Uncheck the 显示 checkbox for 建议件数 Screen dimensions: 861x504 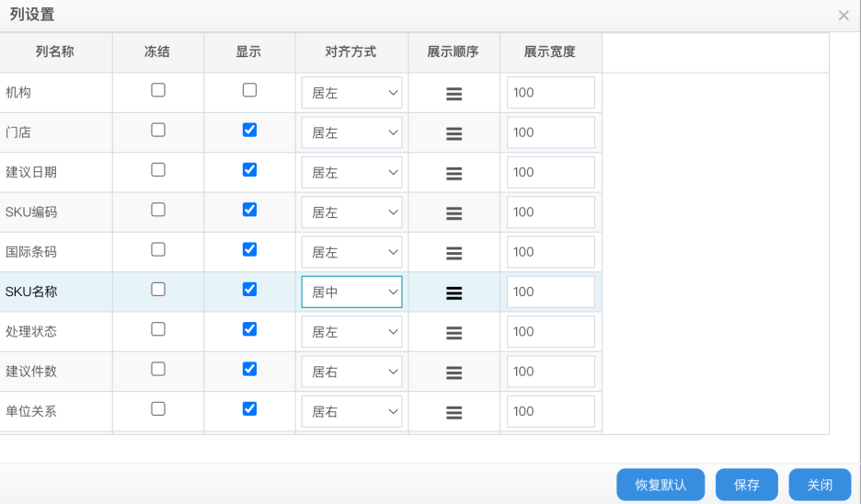coord(250,369)
